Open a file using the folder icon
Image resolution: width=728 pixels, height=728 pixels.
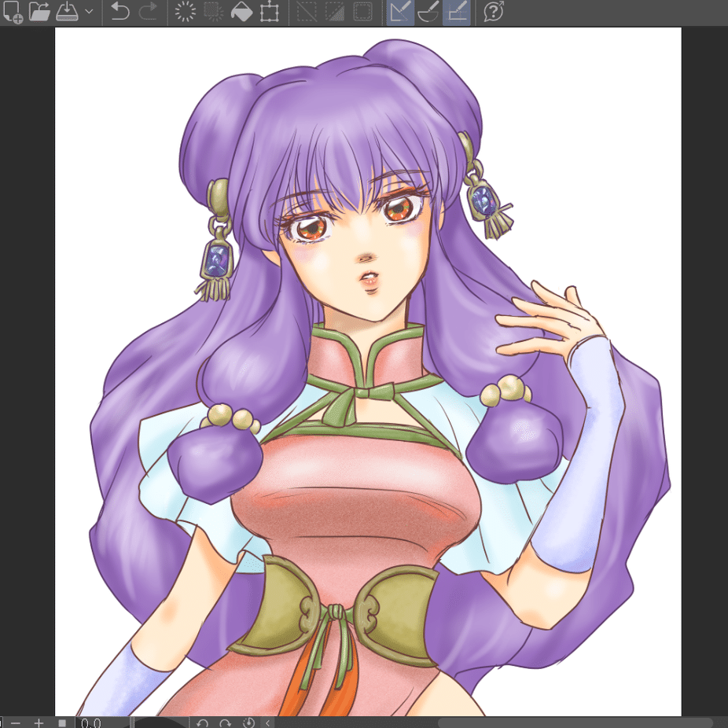(39, 12)
